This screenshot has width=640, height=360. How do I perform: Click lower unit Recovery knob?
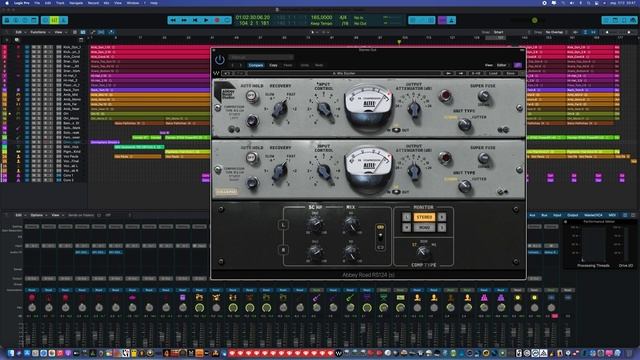[280, 171]
